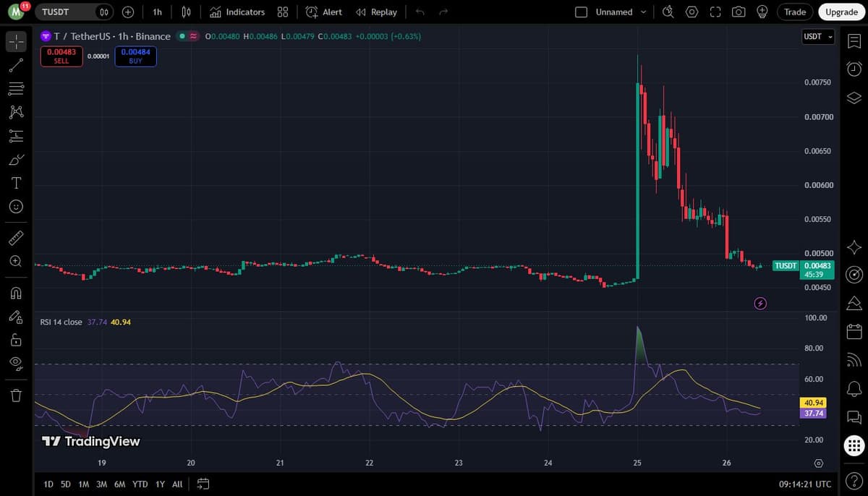Open the 1h interval dropdown
This screenshot has height=496, width=868.
pyautogui.click(x=157, y=12)
